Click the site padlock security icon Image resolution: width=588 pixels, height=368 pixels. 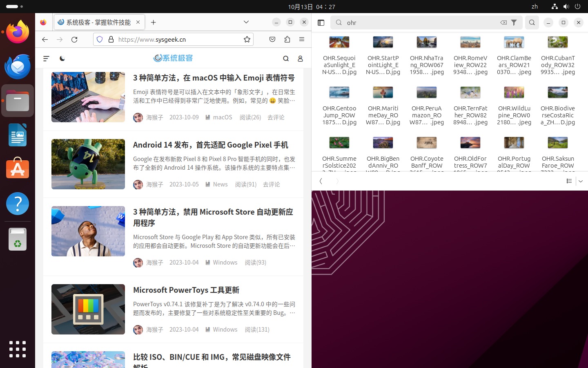pyautogui.click(x=111, y=39)
